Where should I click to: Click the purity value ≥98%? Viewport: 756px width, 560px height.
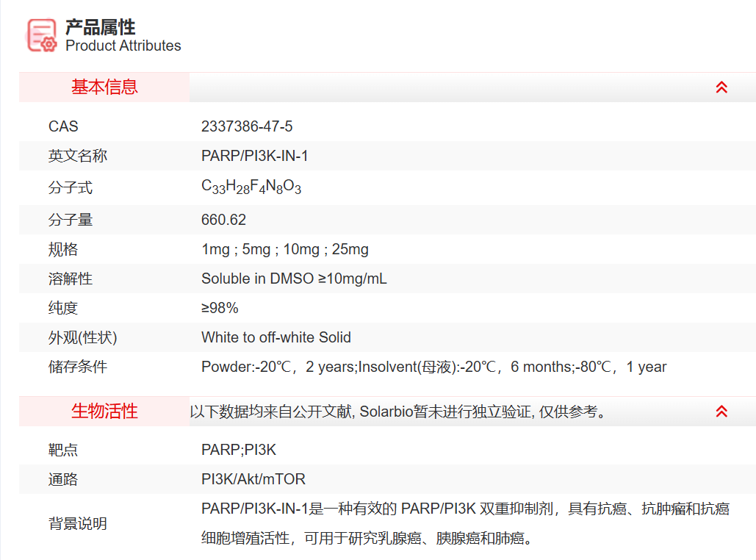(220, 308)
